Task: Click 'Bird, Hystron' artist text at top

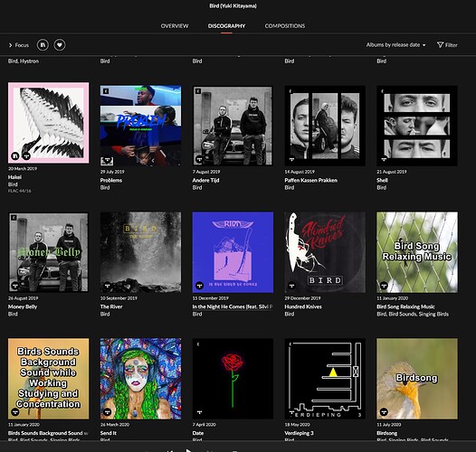Action: pos(24,61)
